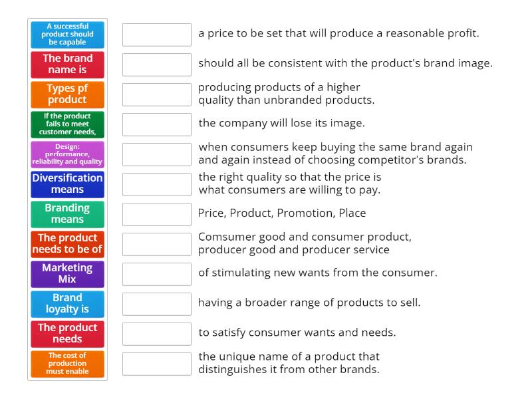This screenshot has width=532, height=399.
Task: Click the 'Marketing Mix' tile
Action: point(67,273)
